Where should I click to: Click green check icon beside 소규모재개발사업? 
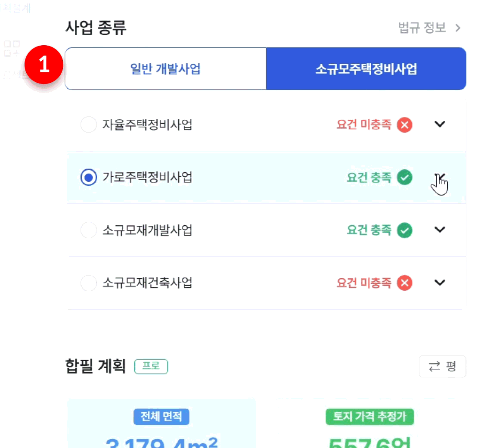point(404,230)
